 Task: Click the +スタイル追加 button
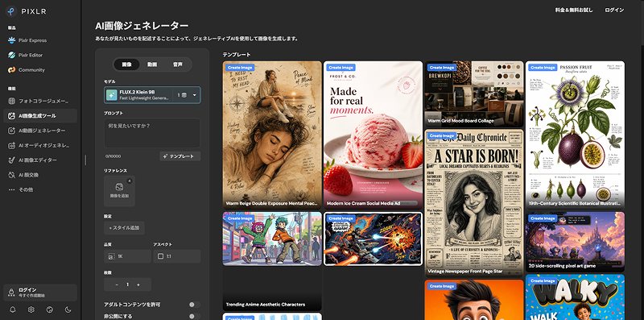point(124,228)
